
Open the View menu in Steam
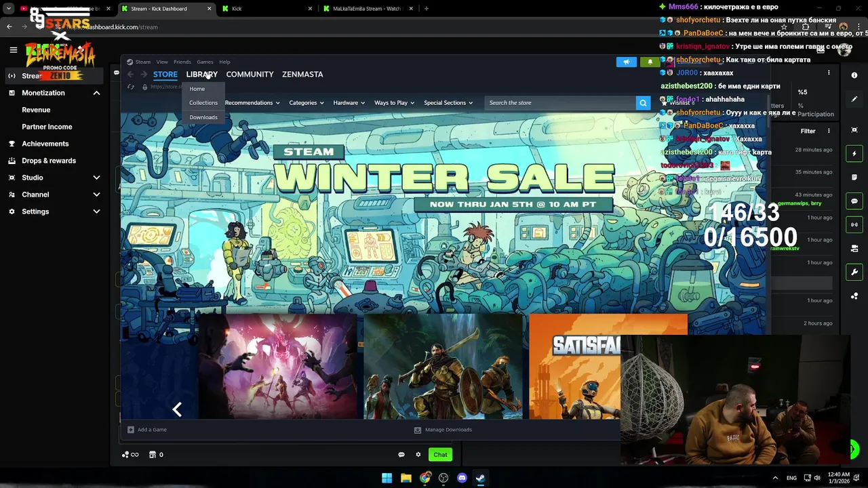tap(162, 62)
